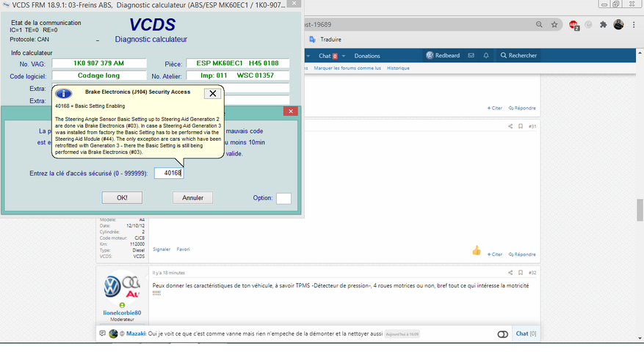Open the Extensions puzzle-piece menu
644x352 pixels.
tap(603, 25)
